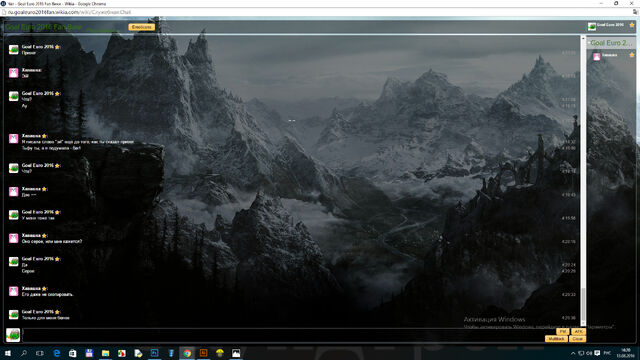Click the Goal Euro 2016 Fan Base title link
This screenshot has width=640, height=360.
pos(44,27)
